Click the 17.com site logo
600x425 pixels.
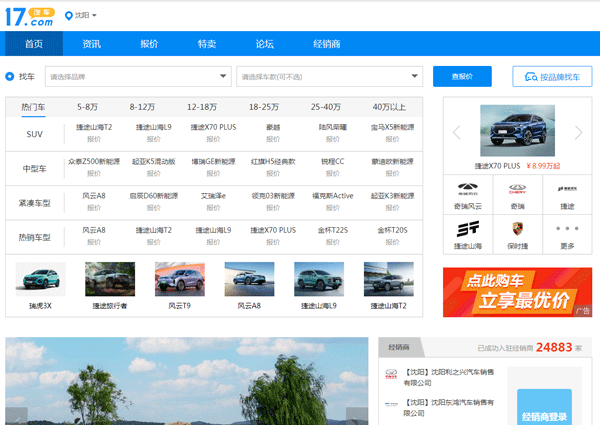coord(29,17)
